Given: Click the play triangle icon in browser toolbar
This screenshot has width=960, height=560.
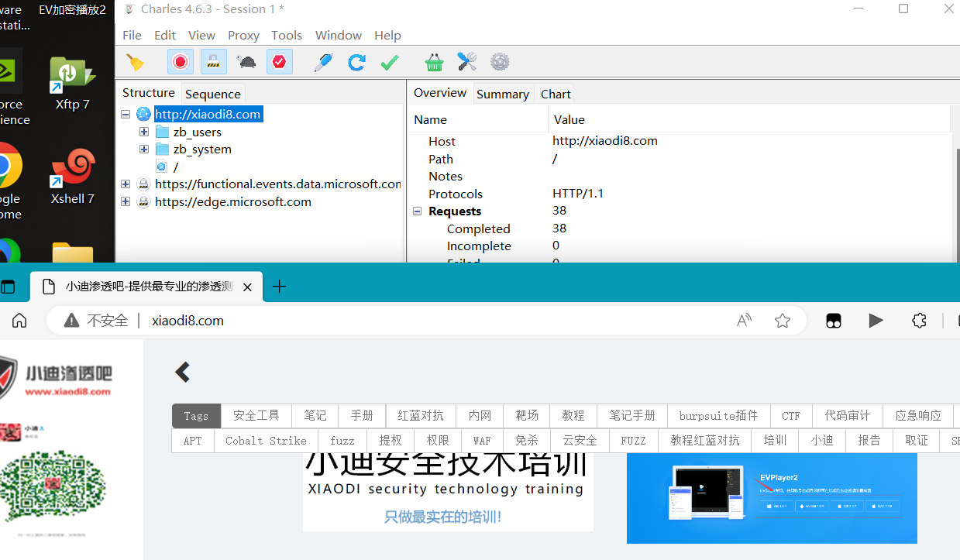Looking at the screenshot, I should pyautogui.click(x=876, y=321).
